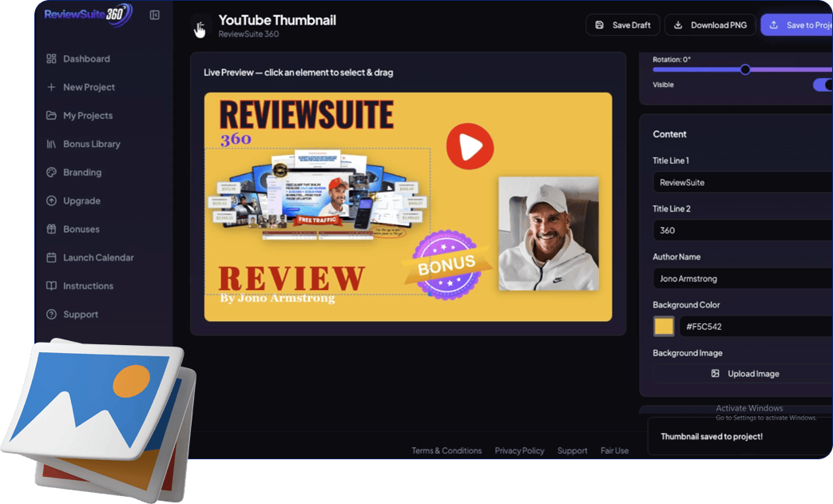Open the yellow Background Color swatch
833x504 pixels.
click(x=664, y=327)
